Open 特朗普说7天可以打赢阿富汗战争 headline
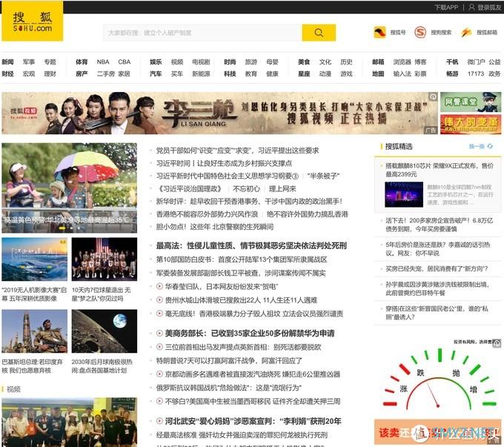 (x=229, y=360)
